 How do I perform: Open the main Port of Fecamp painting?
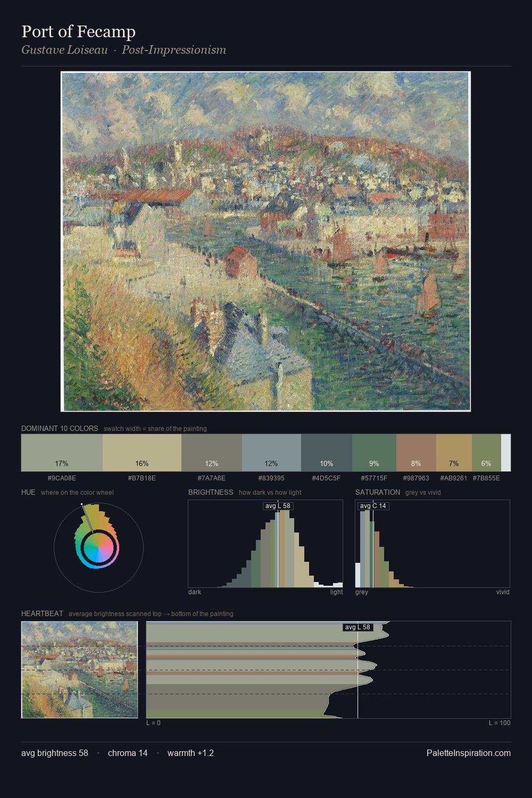266,242
